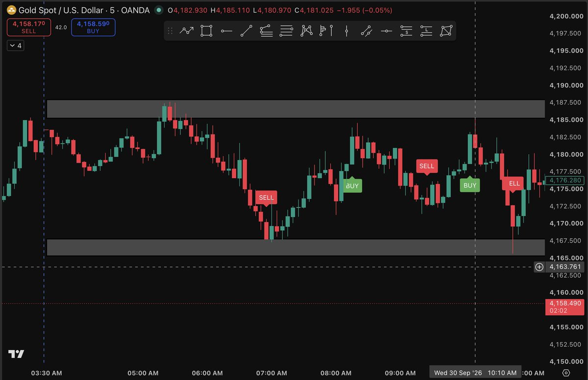Click the green market status dot
Image resolution: width=588 pixels, height=380 pixels.
pos(158,10)
